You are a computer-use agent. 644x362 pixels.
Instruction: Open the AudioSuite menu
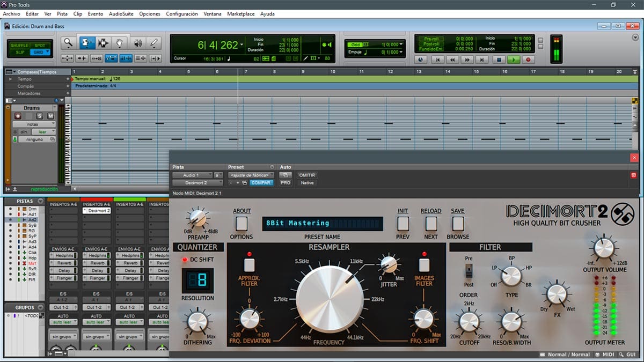click(121, 14)
